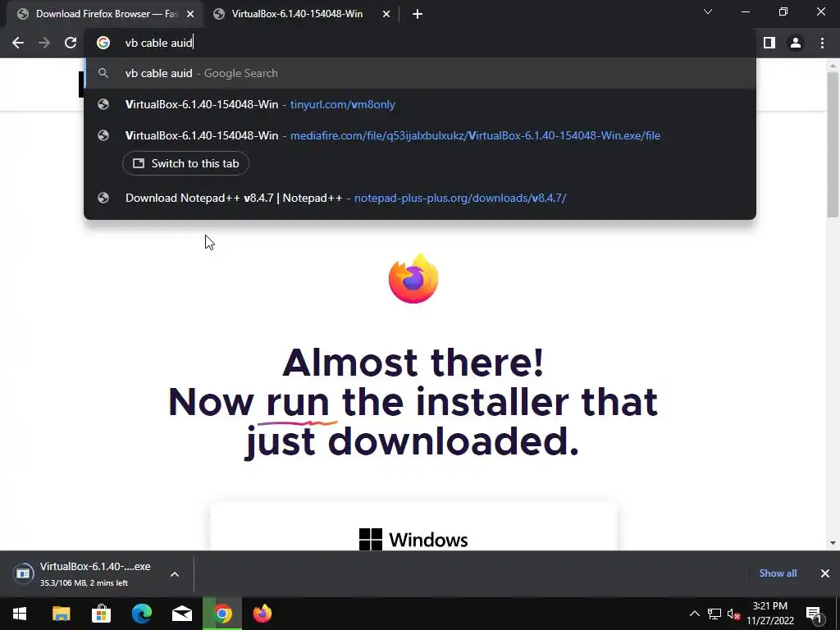Viewport: 840px width, 630px height.
Task: Click the globe icon beside the tinyurl suggestion
Action: (x=103, y=104)
